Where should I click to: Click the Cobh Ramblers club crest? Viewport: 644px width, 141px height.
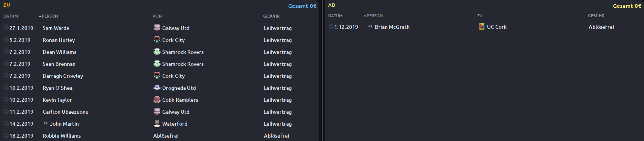157,99
